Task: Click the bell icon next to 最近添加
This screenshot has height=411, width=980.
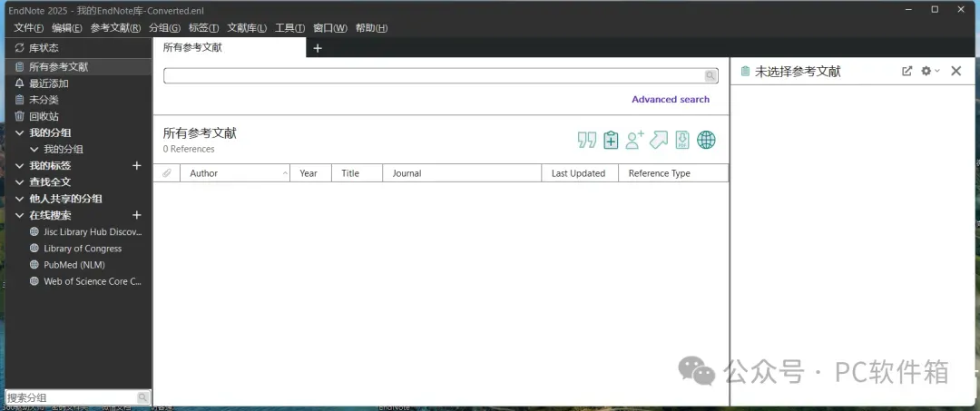Action: (x=19, y=83)
